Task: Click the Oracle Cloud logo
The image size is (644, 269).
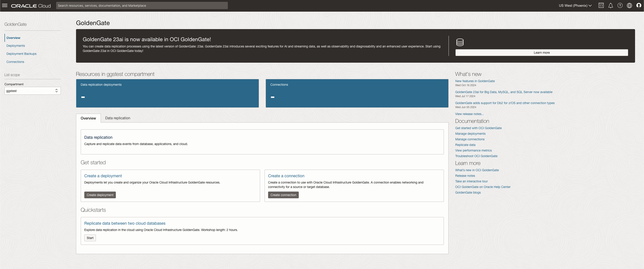Action: (31, 6)
